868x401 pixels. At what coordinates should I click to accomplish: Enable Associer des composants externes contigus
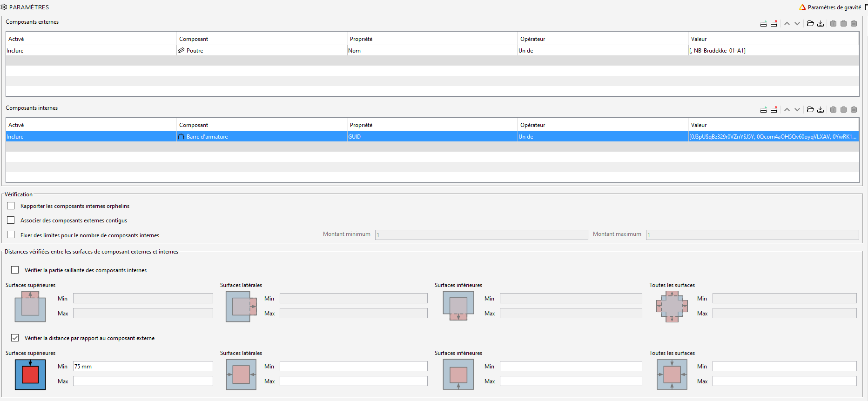pyautogui.click(x=11, y=220)
